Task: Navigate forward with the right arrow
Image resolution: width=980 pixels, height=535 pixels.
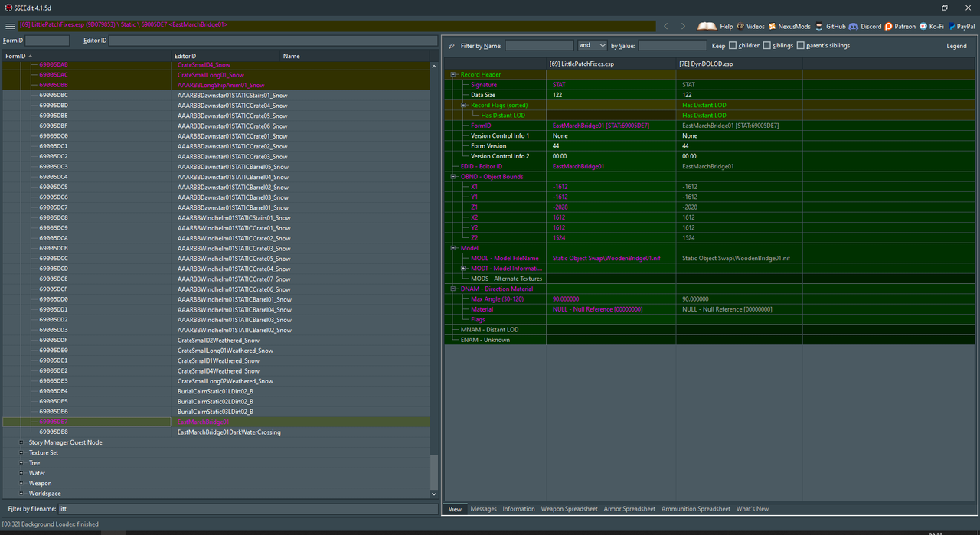Action: pyautogui.click(x=683, y=26)
